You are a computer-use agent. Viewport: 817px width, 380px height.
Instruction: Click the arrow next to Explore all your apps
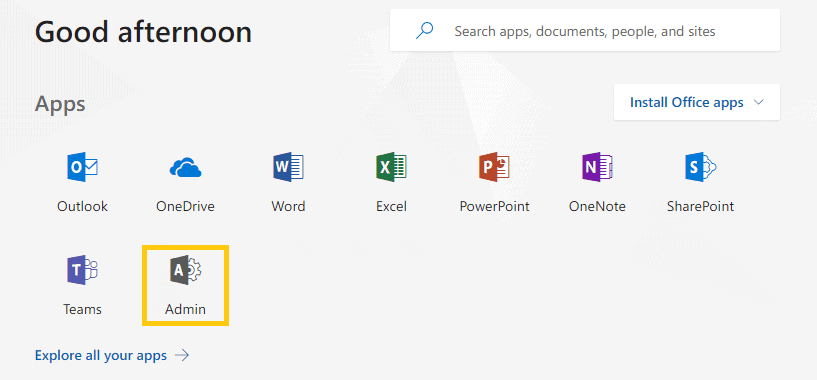click(x=182, y=356)
